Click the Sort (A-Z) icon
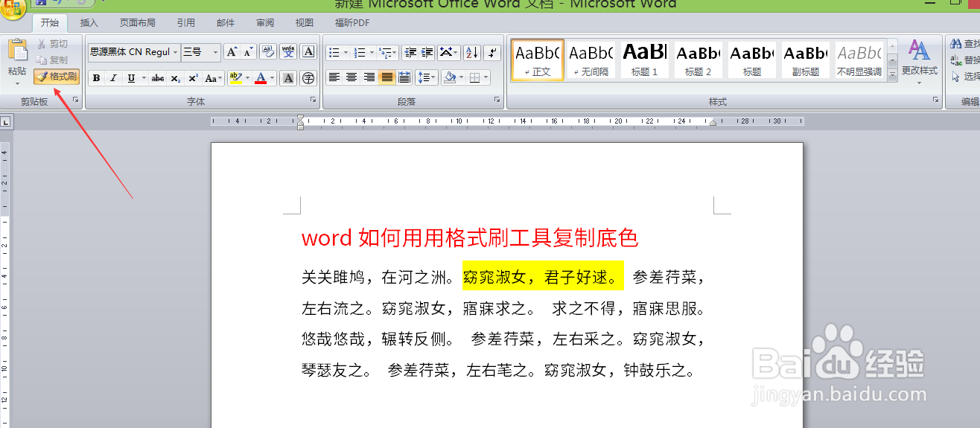The width and height of the screenshot is (980, 428). [471, 52]
